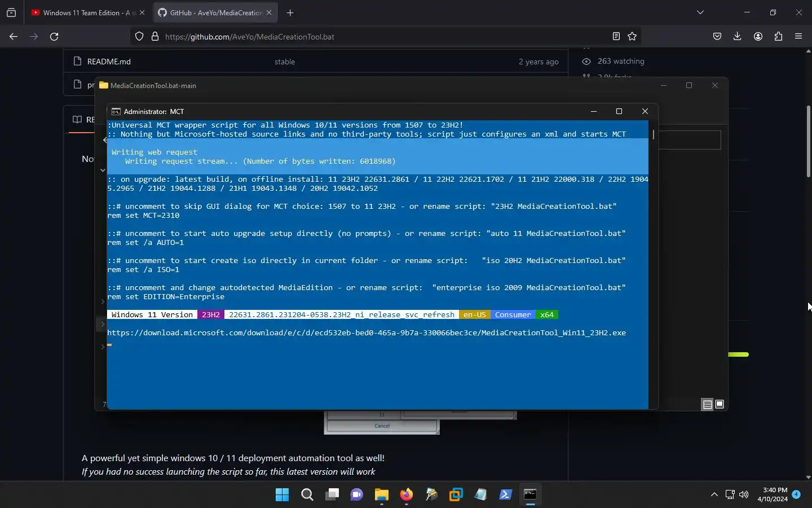Switch Explorer to details view icon

(x=707, y=404)
